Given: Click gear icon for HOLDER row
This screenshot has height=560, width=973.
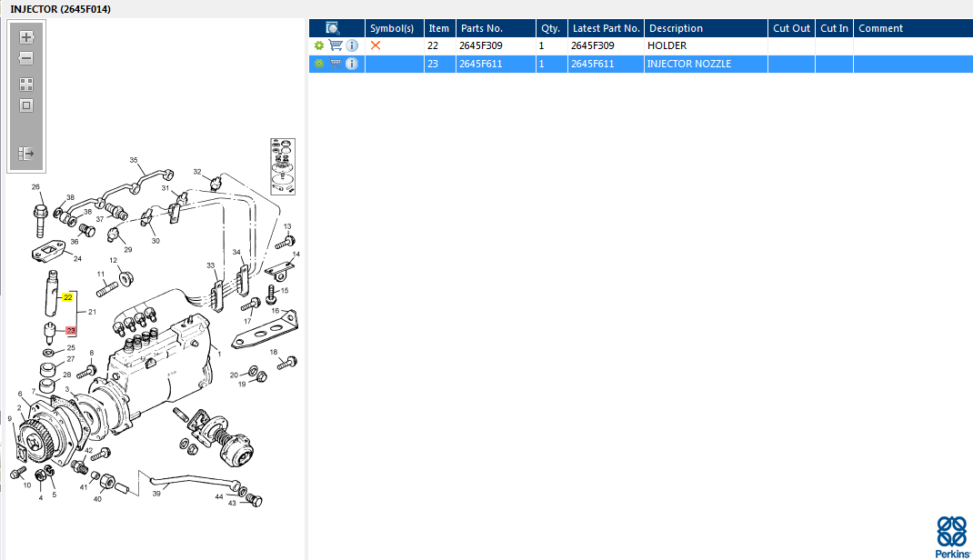Looking at the screenshot, I should point(319,45).
